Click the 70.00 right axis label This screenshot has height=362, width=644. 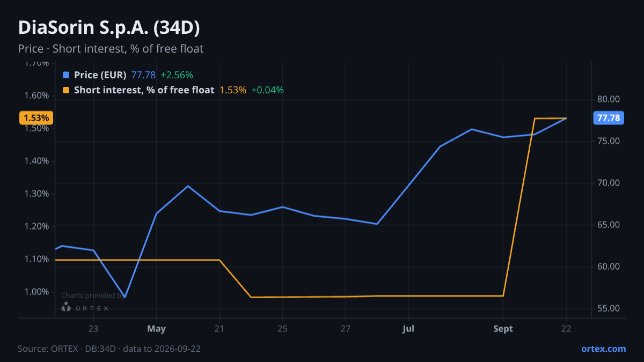point(608,183)
